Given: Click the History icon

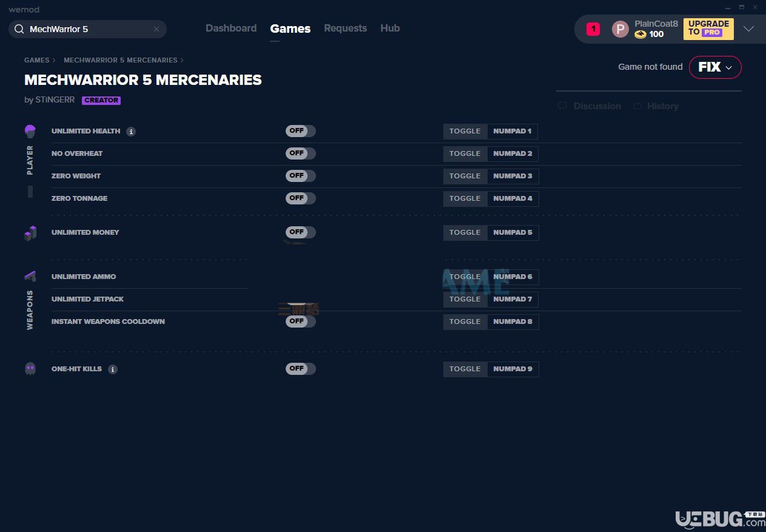Looking at the screenshot, I should [x=637, y=106].
